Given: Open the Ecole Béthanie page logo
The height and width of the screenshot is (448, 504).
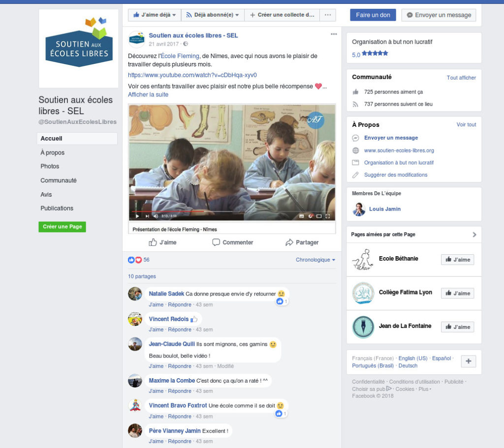Looking at the screenshot, I should click(x=363, y=260).
